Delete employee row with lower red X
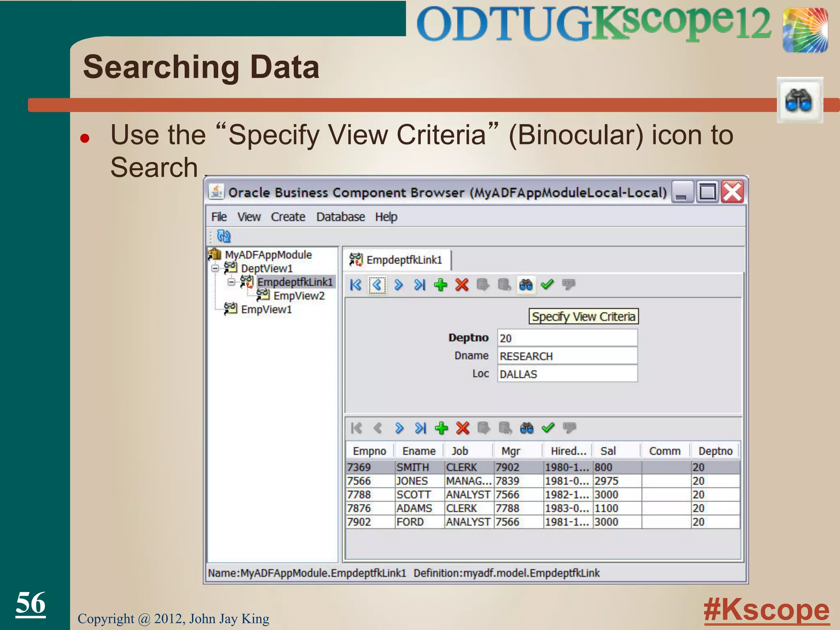The image size is (840, 630). pos(463,428)
